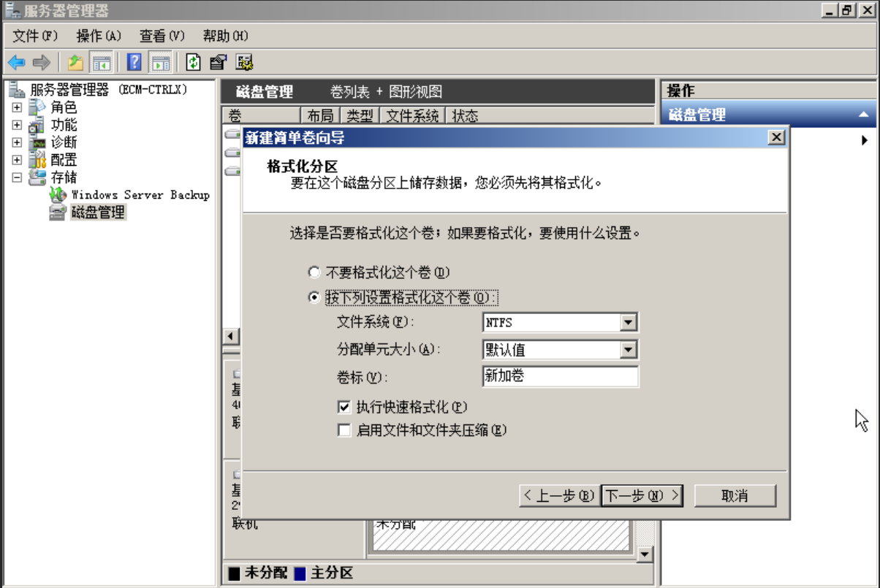Screen dimensions: 880x588
Task: Close the 新建简单卷向导 dialog
Action: pyautogui.click(x=777, y=137)
